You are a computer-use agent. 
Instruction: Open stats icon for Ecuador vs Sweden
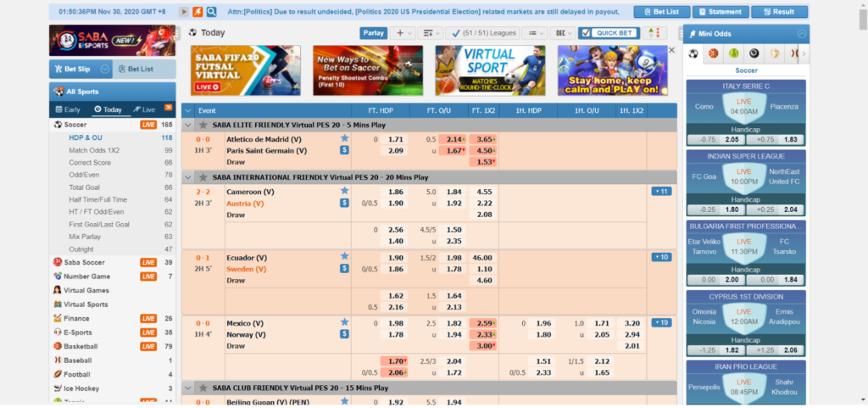pyautogui.click(x=344, y=269)
